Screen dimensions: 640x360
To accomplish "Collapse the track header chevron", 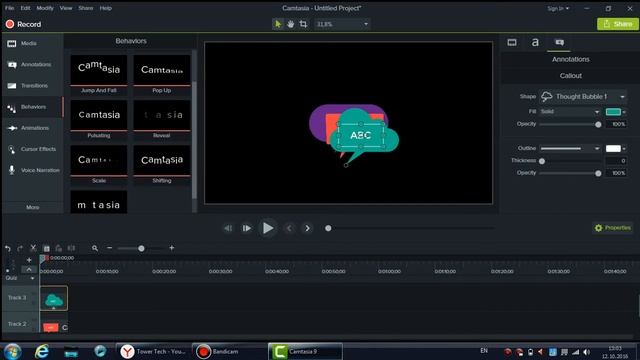I will coord(29,269).
